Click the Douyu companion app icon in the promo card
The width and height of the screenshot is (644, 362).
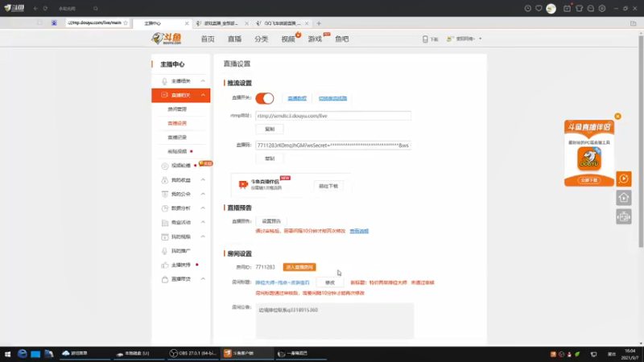coord(589,159)
